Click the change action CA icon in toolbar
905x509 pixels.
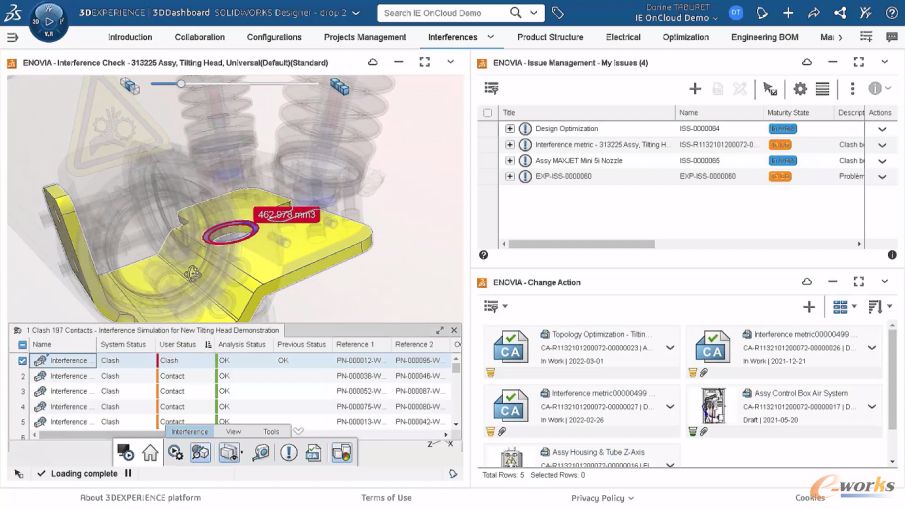313,453
